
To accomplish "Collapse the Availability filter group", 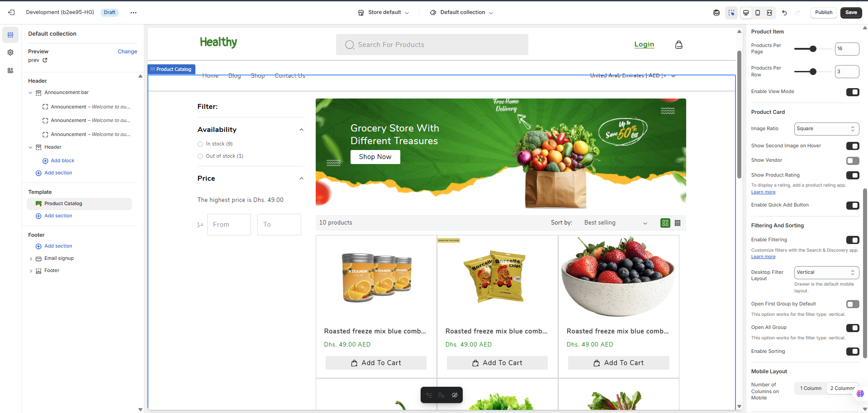I will pos(301,130).
